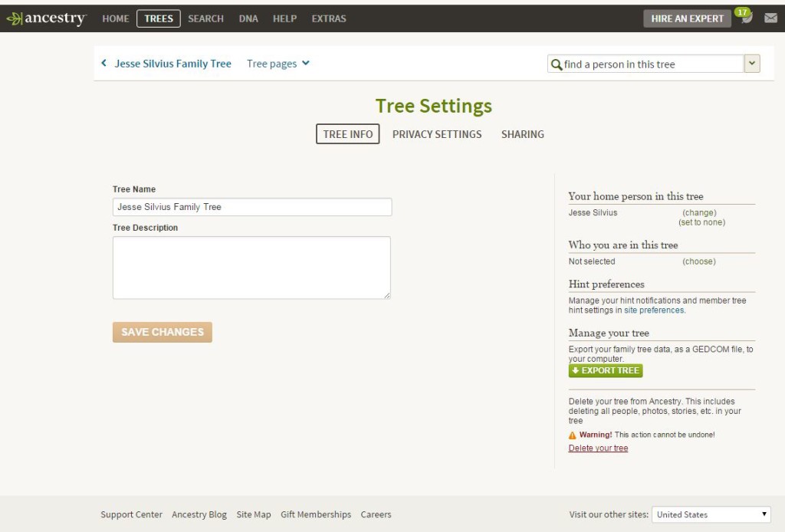Click the back chevron beside Jesse Silvius Family Tree
Image resolution: width=785 pixels, height=532 pixels.
tap(103, 63)
